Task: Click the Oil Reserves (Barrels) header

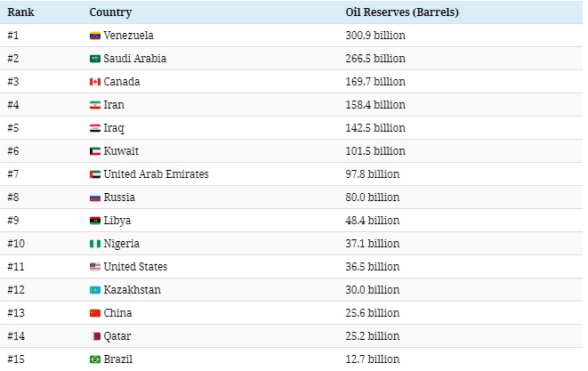Action: pos(401,12)
